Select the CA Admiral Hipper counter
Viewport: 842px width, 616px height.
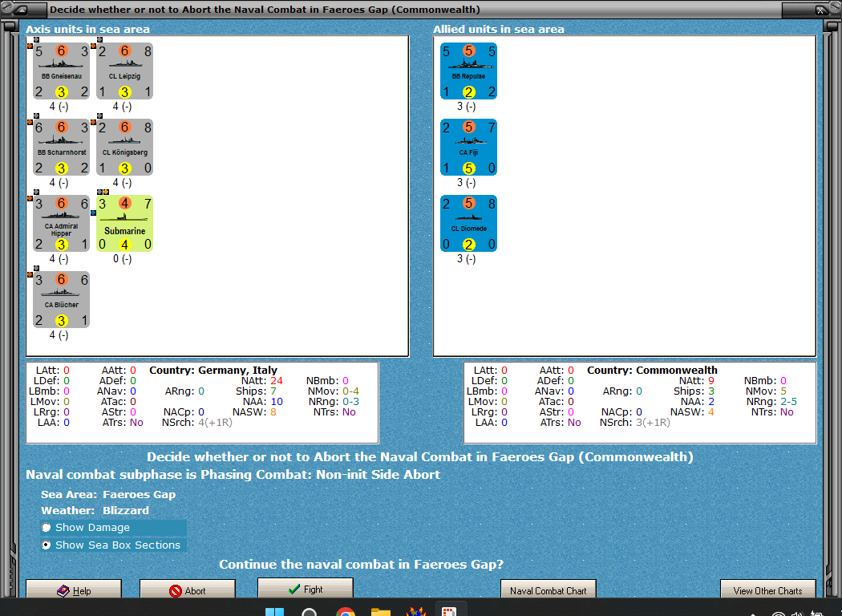pos(61,224)
